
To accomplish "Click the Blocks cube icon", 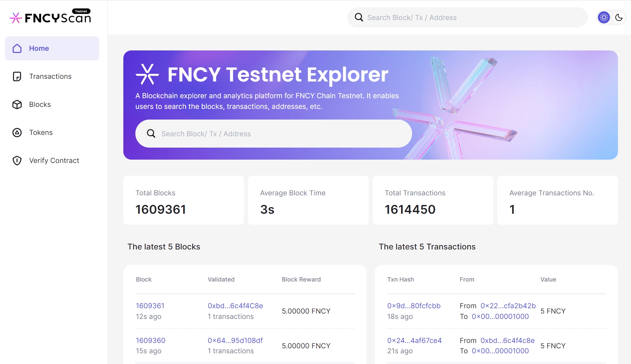I will coord(17,105).
